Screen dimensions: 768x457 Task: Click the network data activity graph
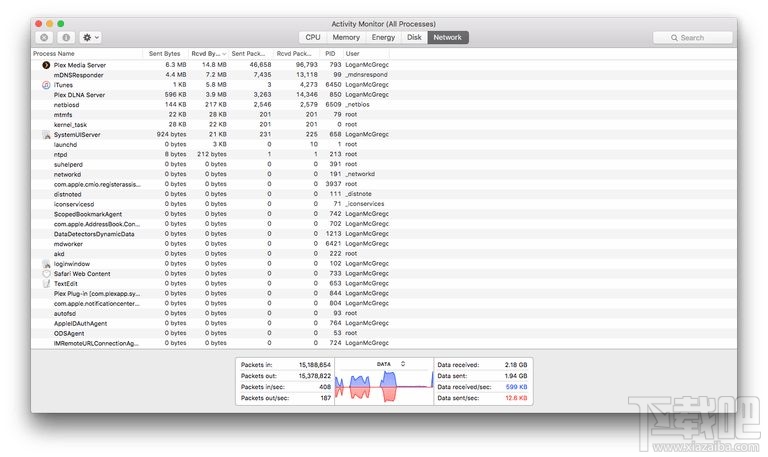(x=384, y=387)
